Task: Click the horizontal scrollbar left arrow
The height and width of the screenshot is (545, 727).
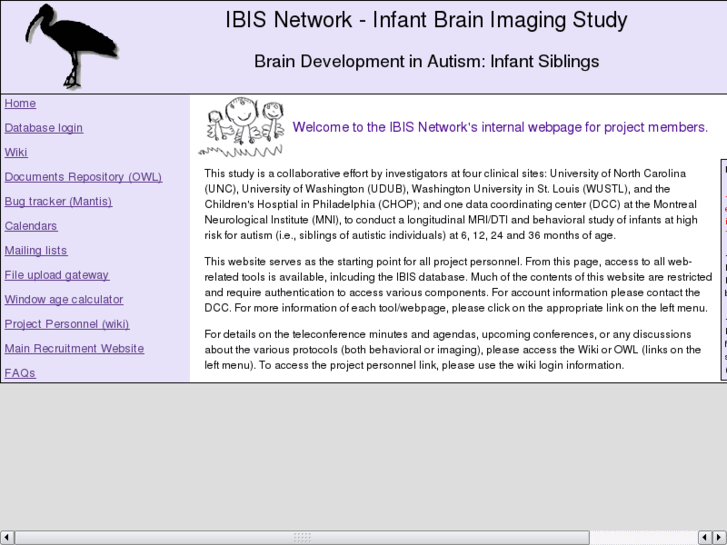Action: (6, 538)
